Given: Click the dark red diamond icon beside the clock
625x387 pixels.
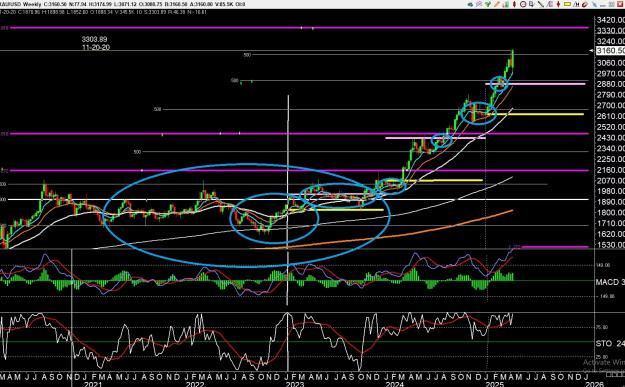Looking at the screenshot, I should coord(514,4).
